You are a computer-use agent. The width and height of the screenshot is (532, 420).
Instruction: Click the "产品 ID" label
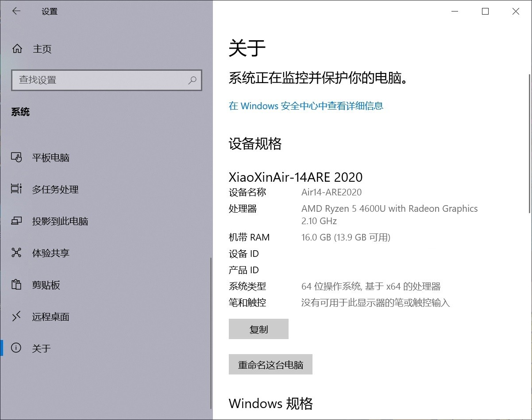(x=244, y=270)
